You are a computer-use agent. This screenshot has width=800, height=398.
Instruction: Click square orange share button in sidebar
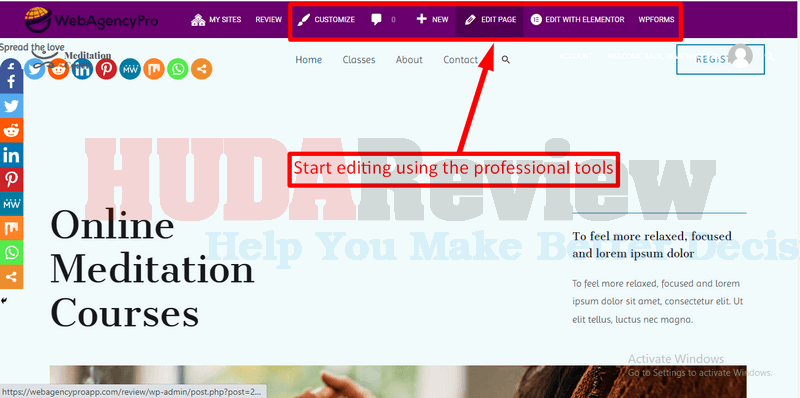[x=11, y=277]
